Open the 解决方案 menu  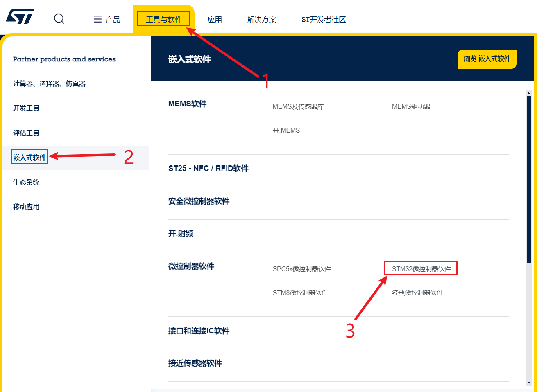point(262,19)
